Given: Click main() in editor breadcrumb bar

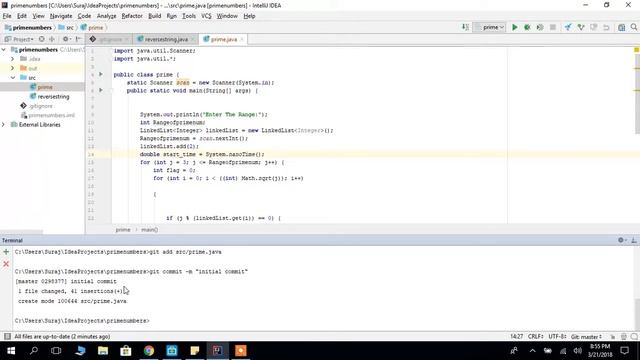Looking at the screenshot, I should click(149, 230).
